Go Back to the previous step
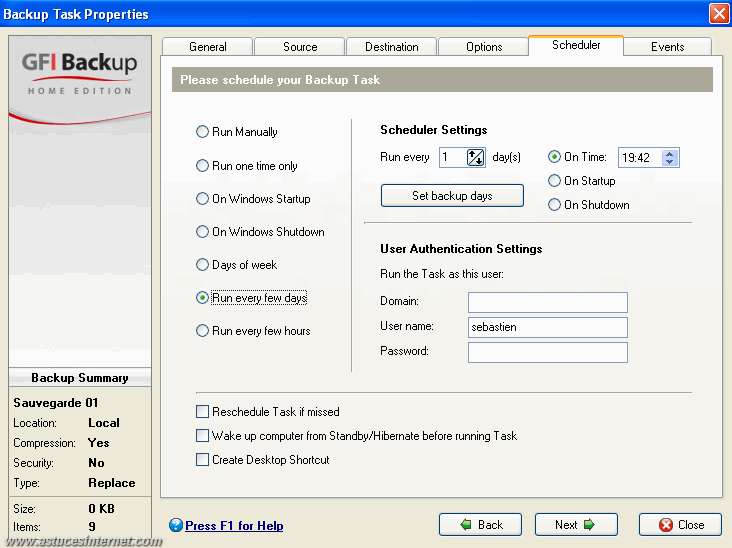732x548 pixels. (x=480, y=525)
